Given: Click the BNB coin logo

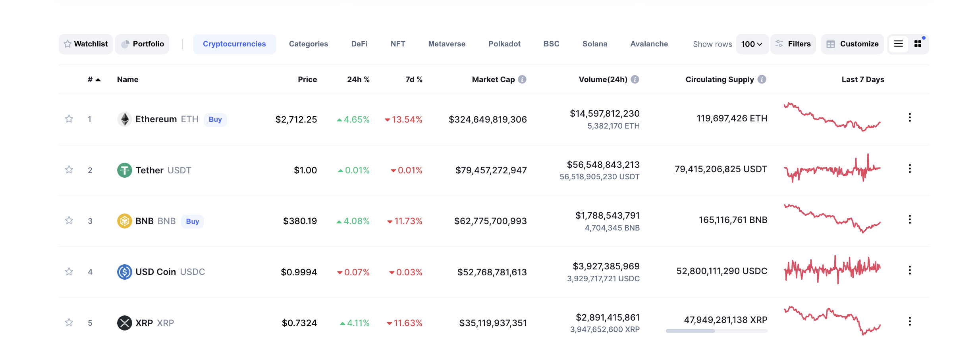Looking at the screenshot, I should 125,221.
